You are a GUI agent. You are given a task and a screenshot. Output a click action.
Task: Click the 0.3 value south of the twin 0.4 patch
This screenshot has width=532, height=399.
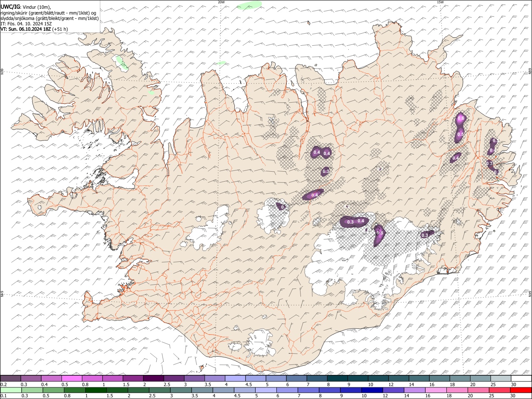coord(326,171)
